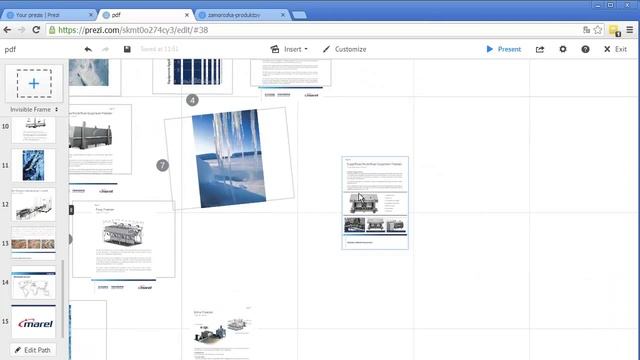Screen dimensions: 640x360
Task: Click the yellow extension icon
Action: pos(614,30)
